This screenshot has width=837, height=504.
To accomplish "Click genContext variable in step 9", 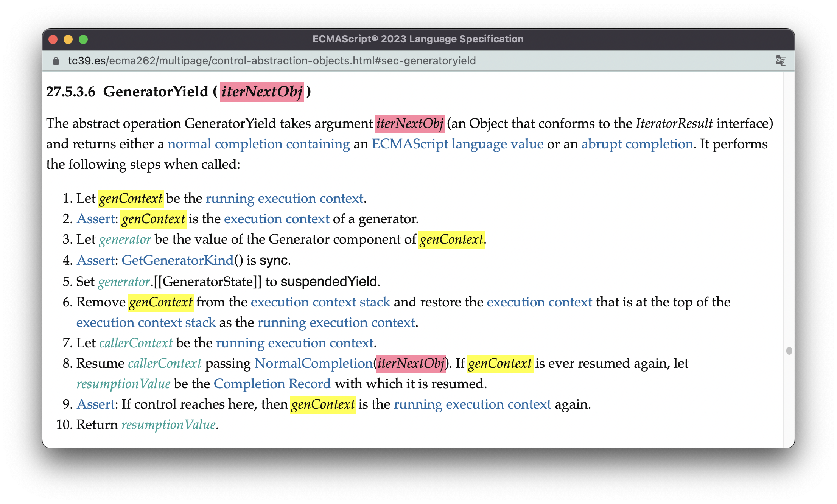I will (x=323, y=404).
